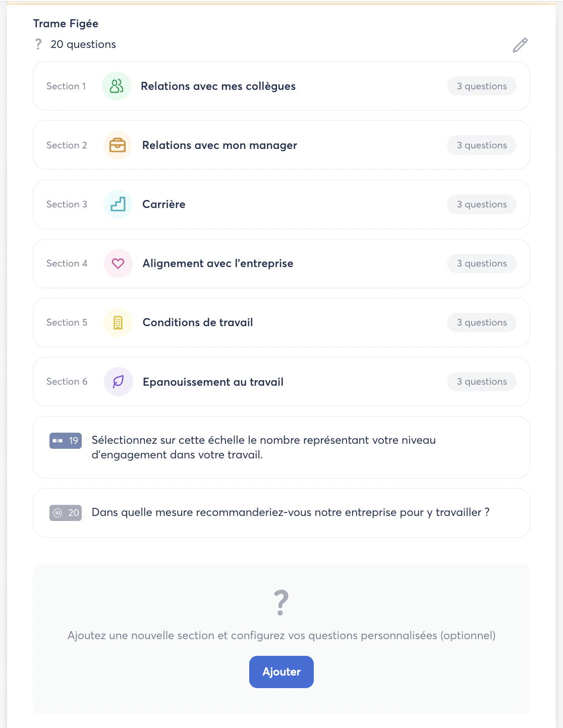
Task: Expand the Relations avec mes collègues section
Action: [x=218, y=86]
